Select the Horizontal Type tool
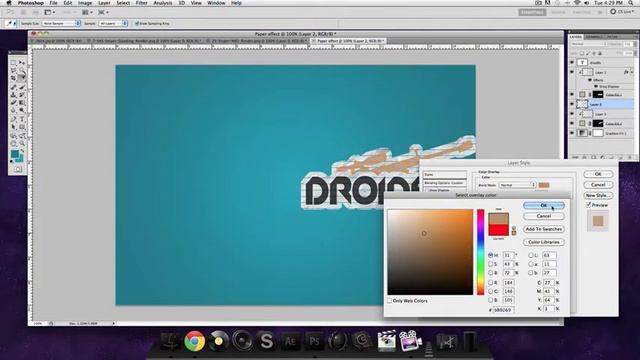Image resolution: width=640 pixels, height=360 pixels. pos(22,119)
